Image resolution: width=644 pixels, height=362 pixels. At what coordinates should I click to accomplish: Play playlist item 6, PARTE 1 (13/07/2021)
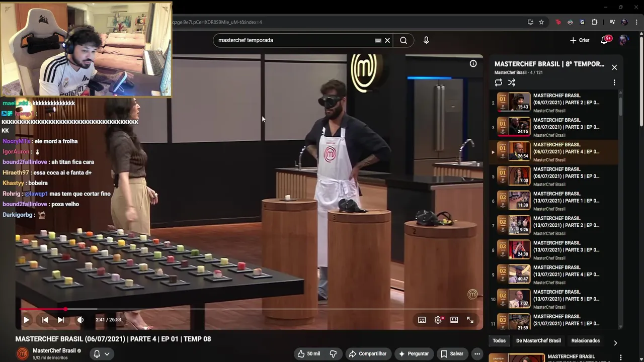(553, 201)
